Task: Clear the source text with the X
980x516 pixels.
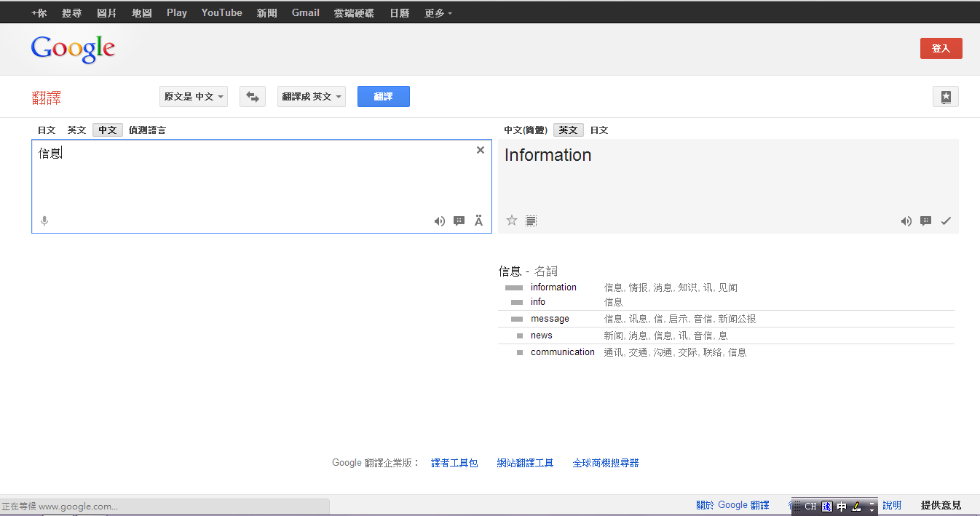Action: (x=481, y=150)
